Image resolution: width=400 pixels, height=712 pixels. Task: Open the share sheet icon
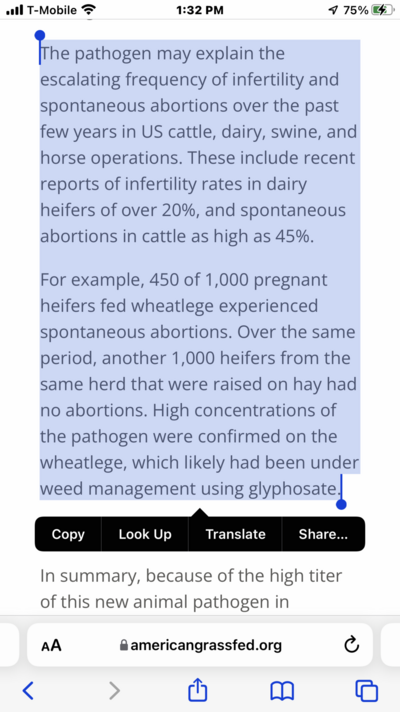coord(198,689)
